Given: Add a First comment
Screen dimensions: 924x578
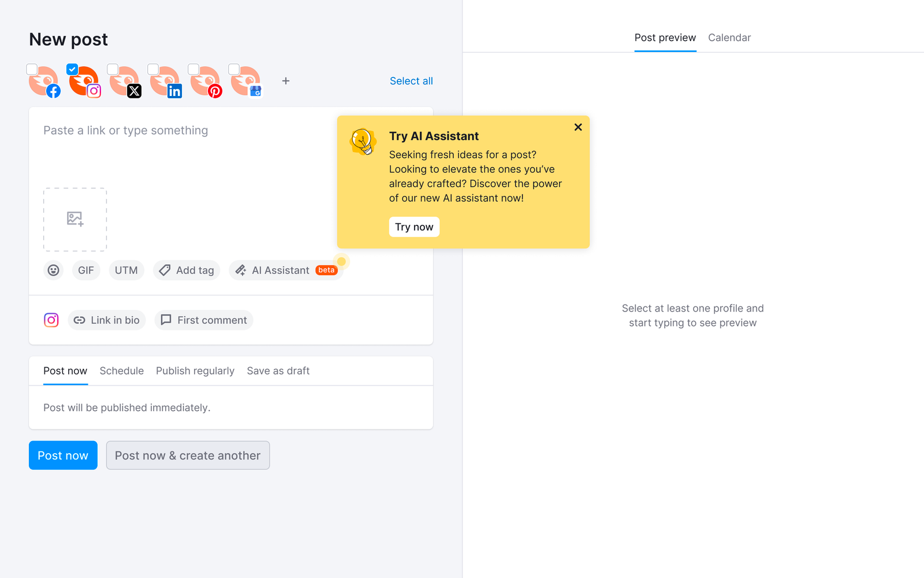Looking at the screenshot, I should (x=204, y=320).
